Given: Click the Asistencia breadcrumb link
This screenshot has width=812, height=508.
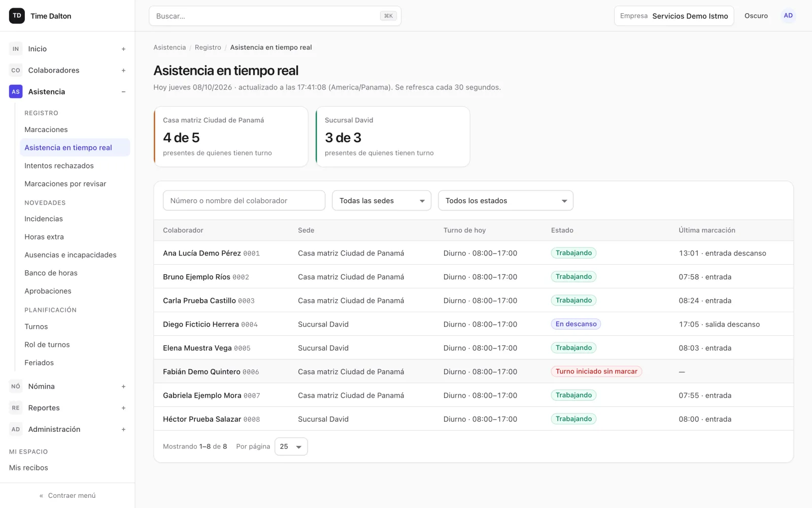Looking at the screenshot, I should point(170,47).
